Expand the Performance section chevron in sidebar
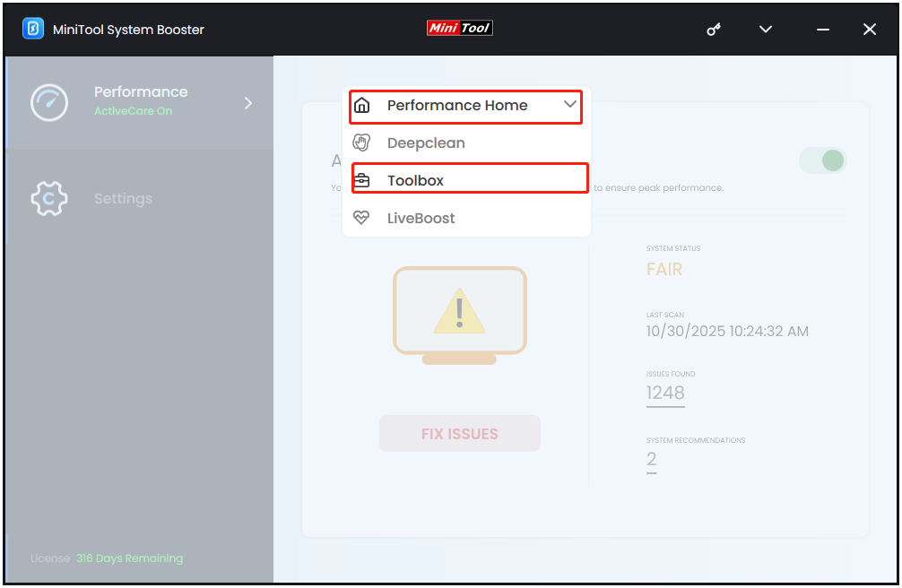The image size is (902, 588). [x=248, y=102]
